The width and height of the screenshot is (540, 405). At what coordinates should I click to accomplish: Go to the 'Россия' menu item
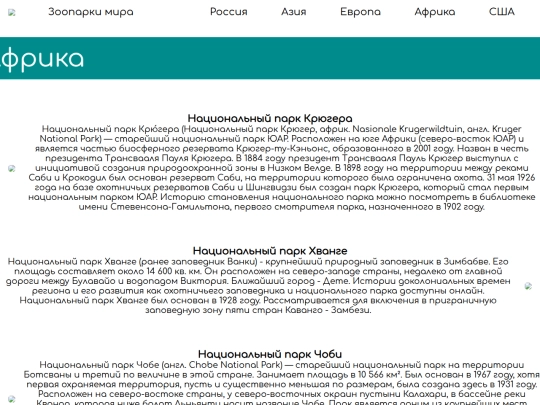(x=229, y=12)
